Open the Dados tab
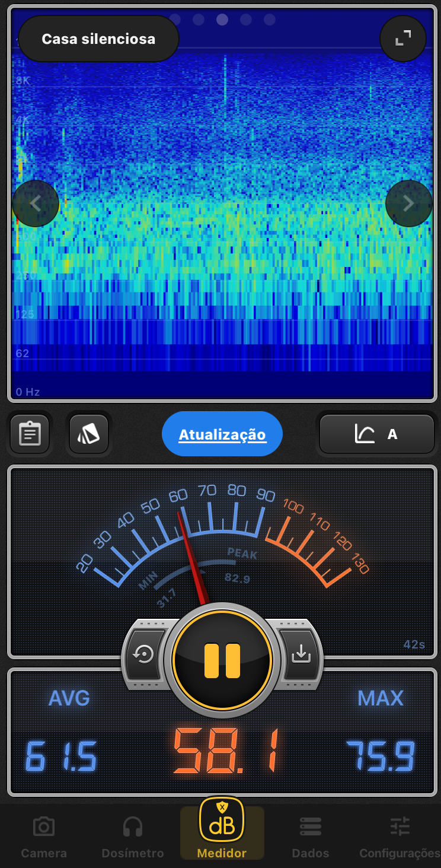 click(x=311, y=837)
